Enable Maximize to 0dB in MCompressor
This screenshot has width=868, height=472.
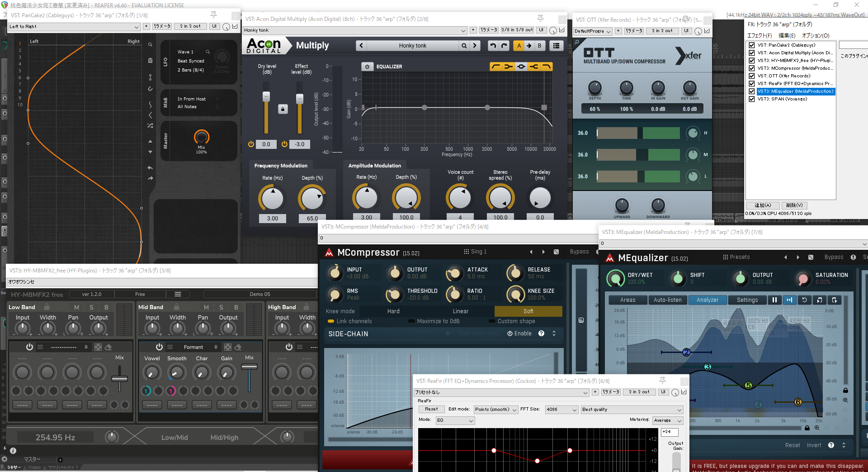tap(434, 321)
